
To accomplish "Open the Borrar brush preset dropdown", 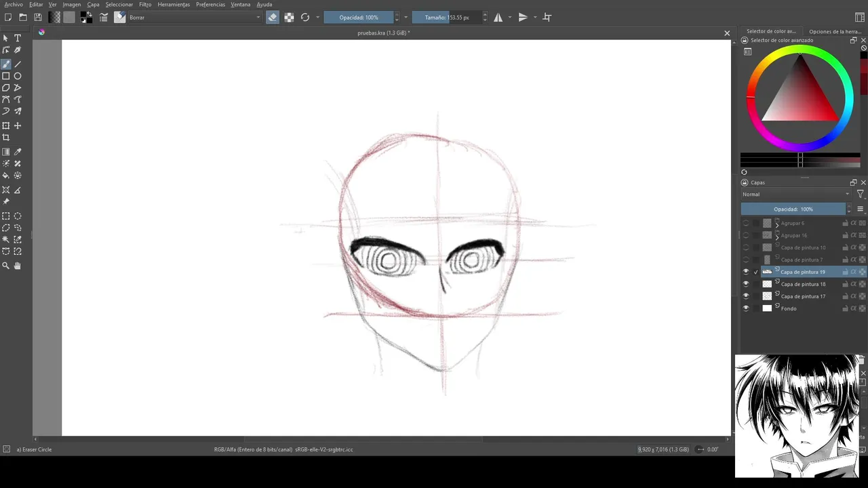I will tap(195, 17).
